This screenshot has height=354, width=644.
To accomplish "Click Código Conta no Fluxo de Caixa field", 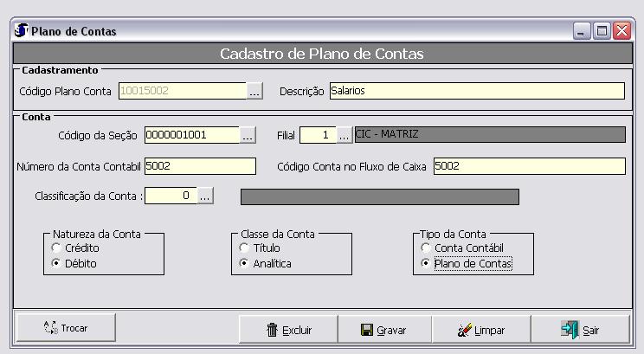I will pos(528,166).
